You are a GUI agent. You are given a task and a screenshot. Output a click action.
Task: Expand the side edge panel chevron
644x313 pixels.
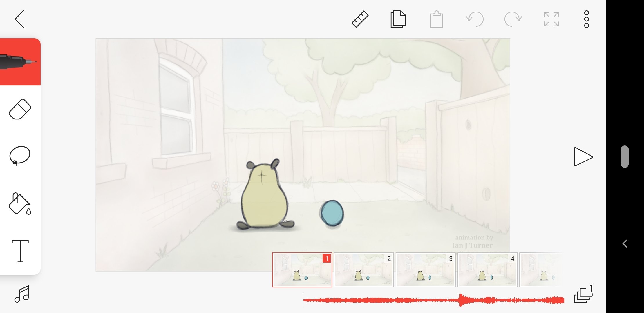click(625, 244)
